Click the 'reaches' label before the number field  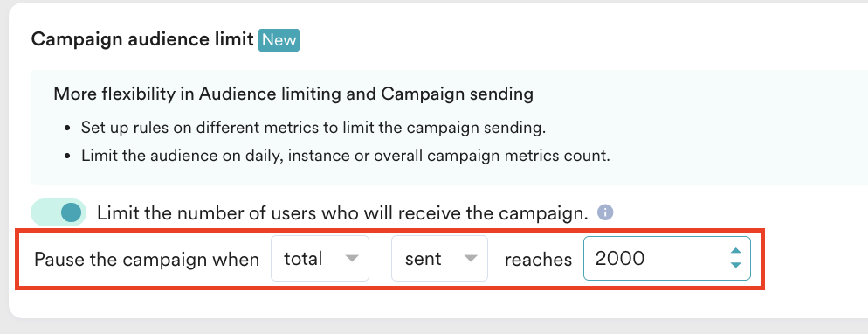(x=538, y=259)
